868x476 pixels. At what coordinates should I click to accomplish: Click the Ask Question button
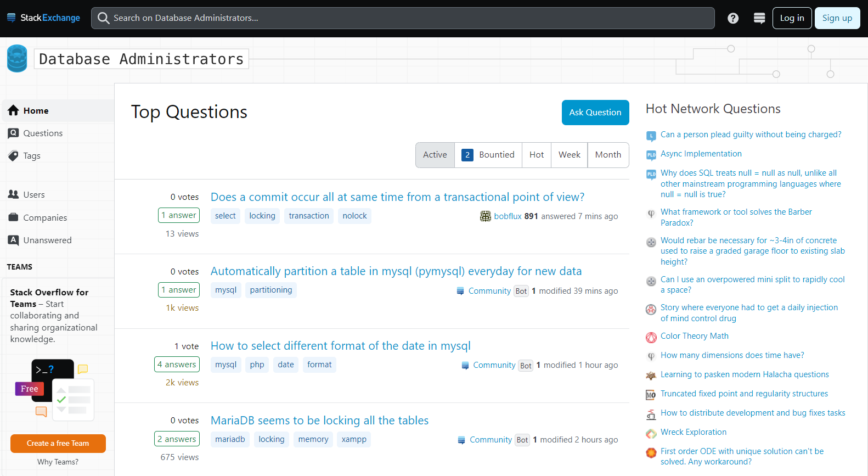(x=595, y=113)
